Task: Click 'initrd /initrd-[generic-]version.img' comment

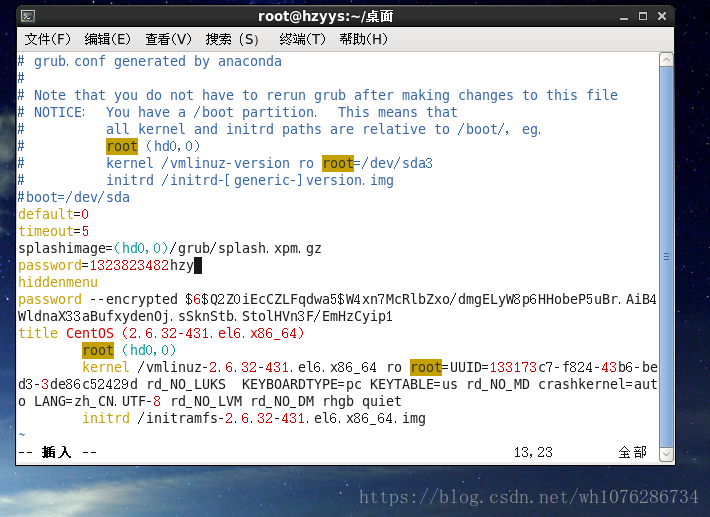Action: [250, 181]
